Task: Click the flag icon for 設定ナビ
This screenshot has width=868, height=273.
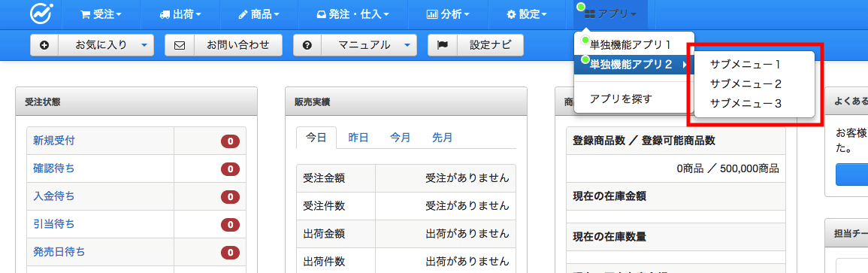Action: (443, 45)
